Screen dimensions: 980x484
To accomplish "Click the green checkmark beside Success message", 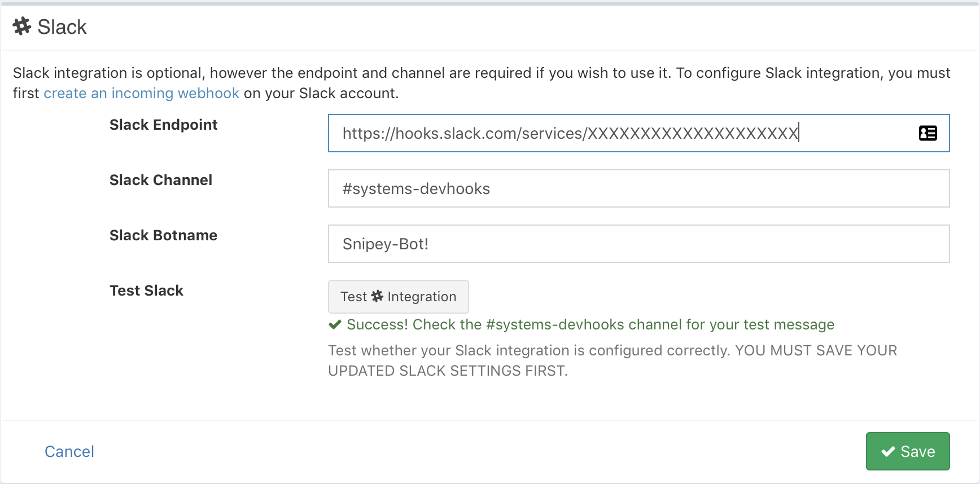I will click(335, 324).
